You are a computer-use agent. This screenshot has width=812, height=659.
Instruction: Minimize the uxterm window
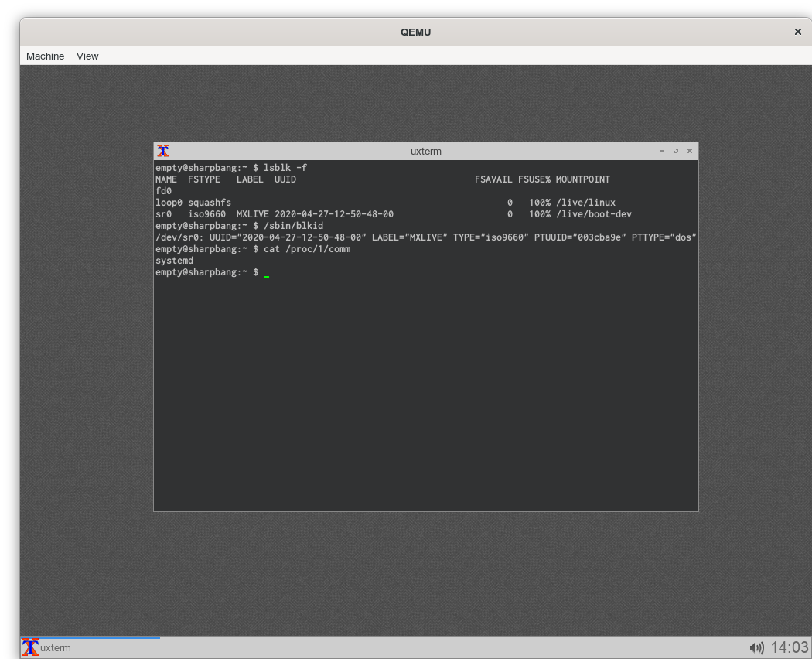pyautogui.click(x=662, y=151)
